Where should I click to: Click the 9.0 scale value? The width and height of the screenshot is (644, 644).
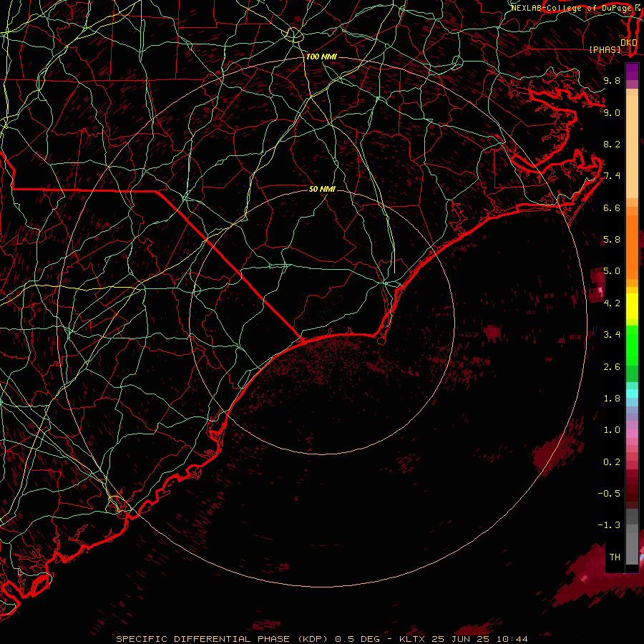click(x=612, y=112)
